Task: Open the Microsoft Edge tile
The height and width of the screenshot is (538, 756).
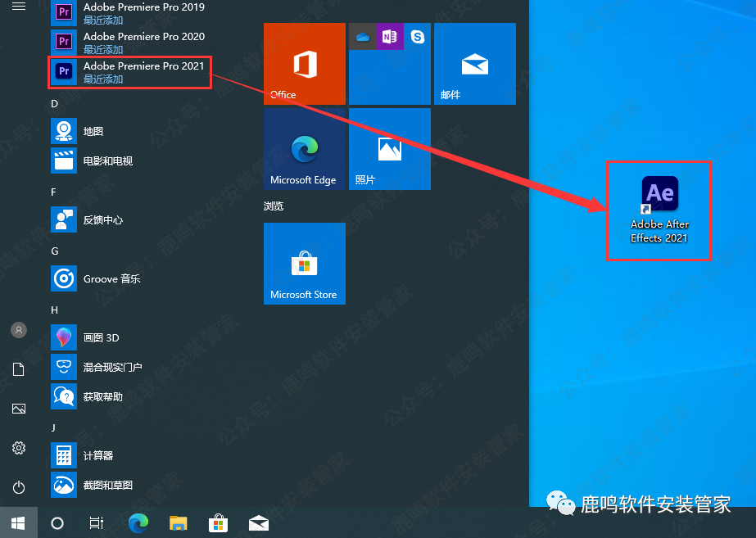Action: [304, 149]
